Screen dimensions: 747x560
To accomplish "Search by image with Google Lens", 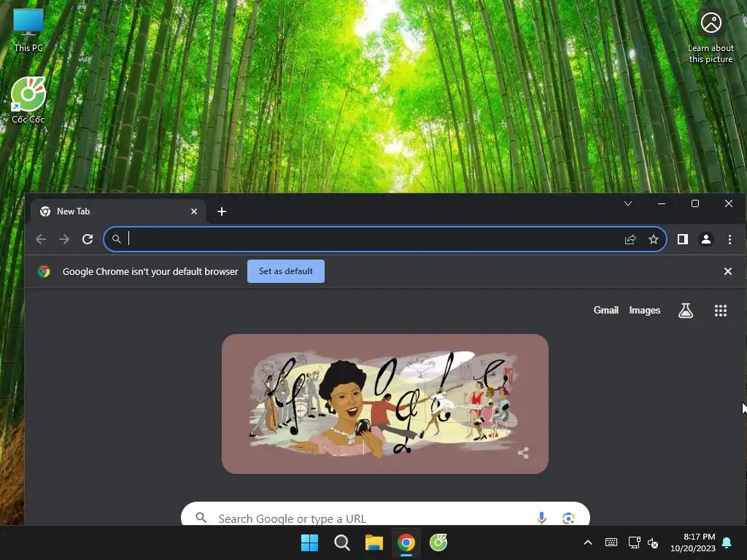I will point(568,518).
